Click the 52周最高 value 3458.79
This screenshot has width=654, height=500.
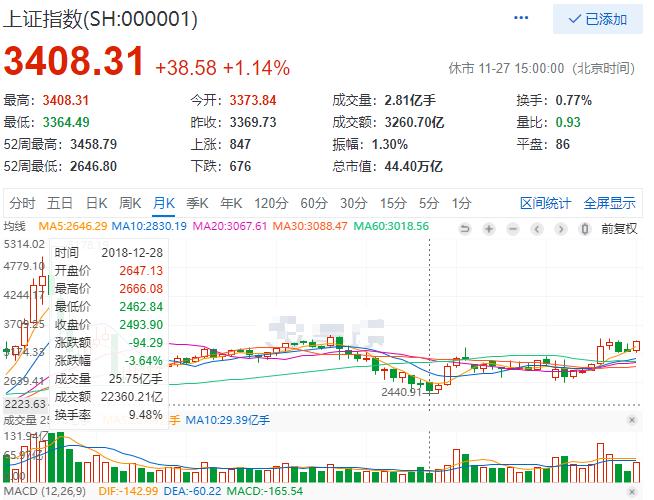[x=93, y=144]
